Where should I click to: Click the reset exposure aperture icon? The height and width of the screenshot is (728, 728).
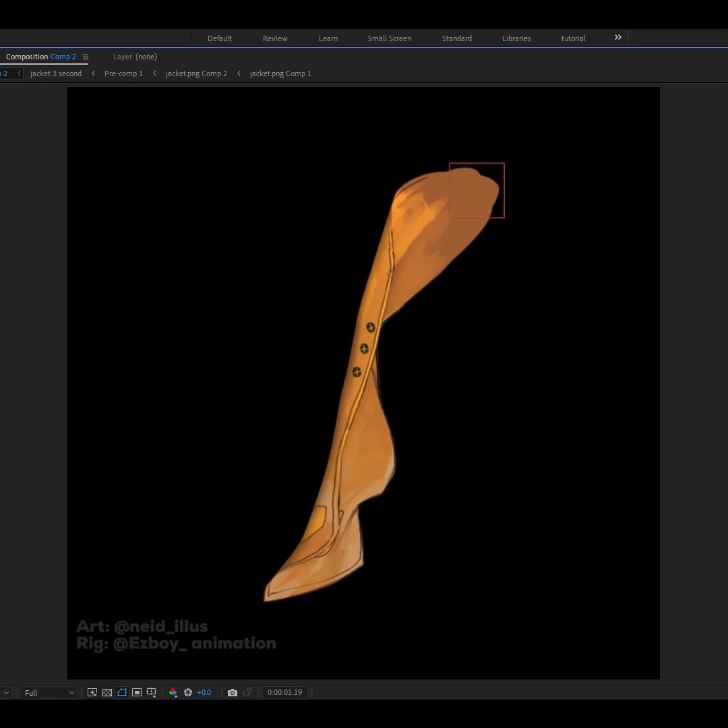coord(188,692)
